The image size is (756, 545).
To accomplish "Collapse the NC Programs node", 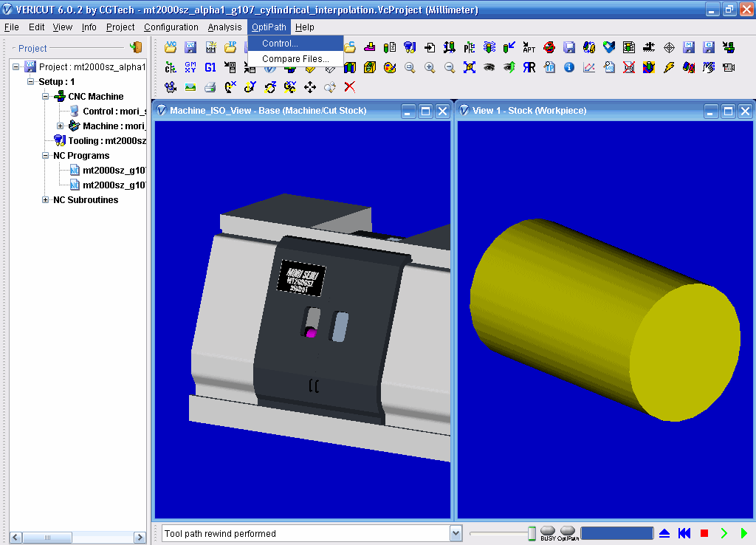I will pyautogui.click(x=45, y=155).
